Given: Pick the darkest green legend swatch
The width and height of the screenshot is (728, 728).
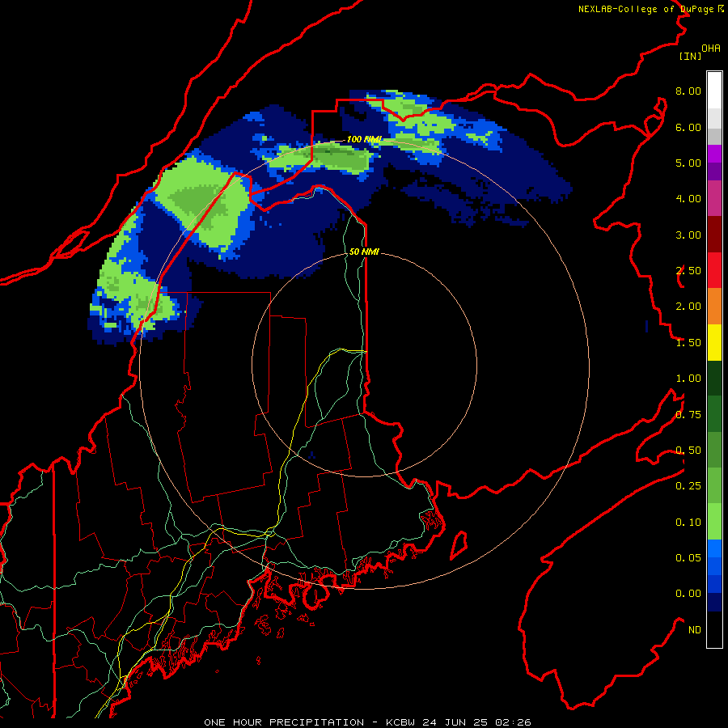Looking at the screenshot, I should point(714,379).
